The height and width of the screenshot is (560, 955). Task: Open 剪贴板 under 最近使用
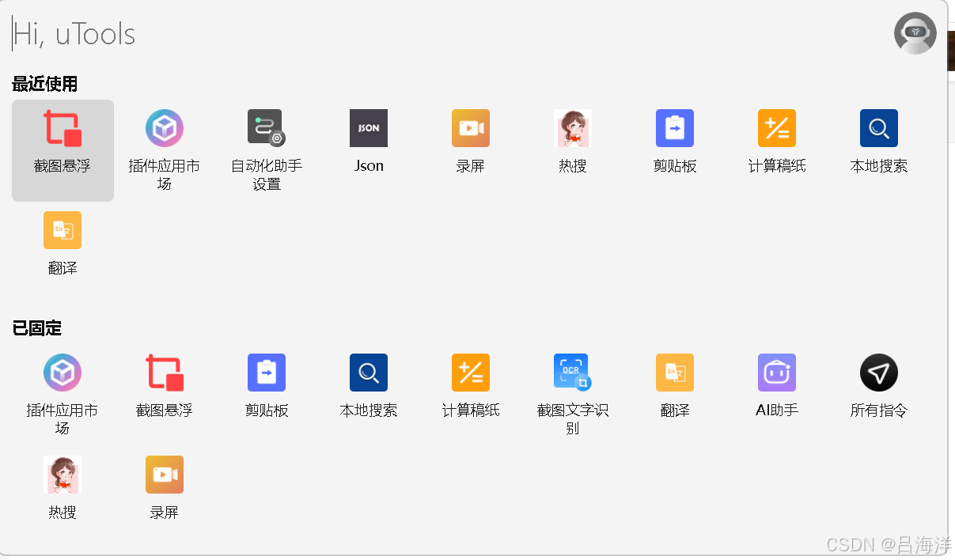point(675,150)
